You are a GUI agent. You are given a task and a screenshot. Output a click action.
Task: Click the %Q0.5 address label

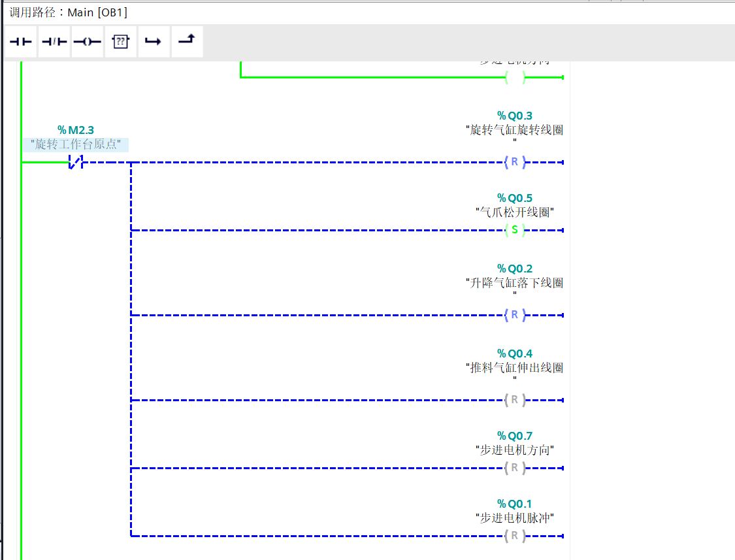click(515, 198)
